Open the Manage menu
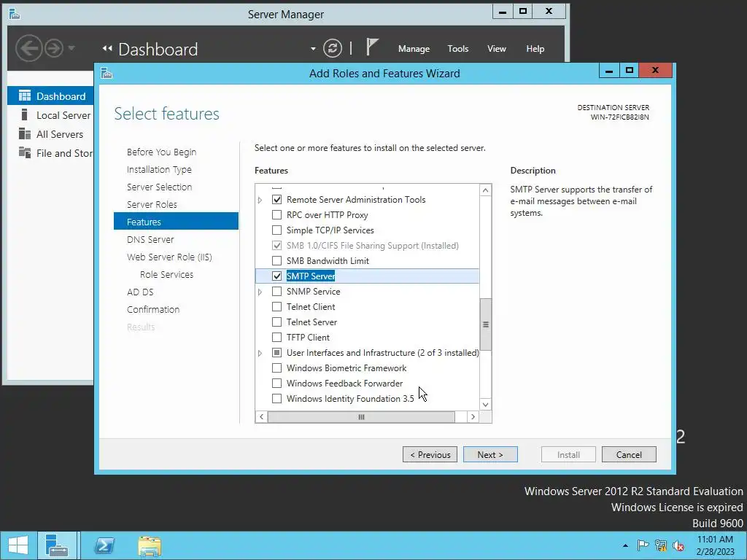This screenshot has height=560, width=747. pyautogui.click(x=414, y=49)
